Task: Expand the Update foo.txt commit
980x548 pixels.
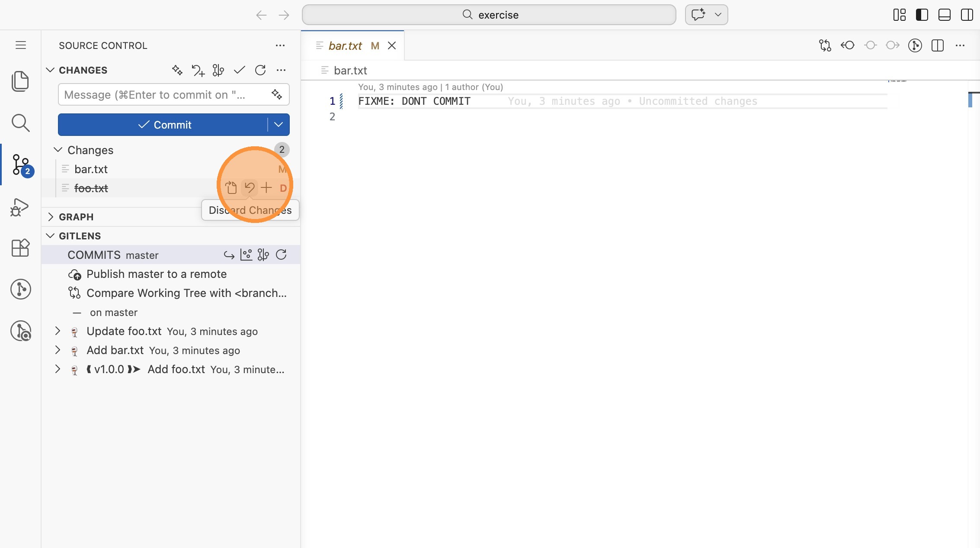Action: coord(58,331)
